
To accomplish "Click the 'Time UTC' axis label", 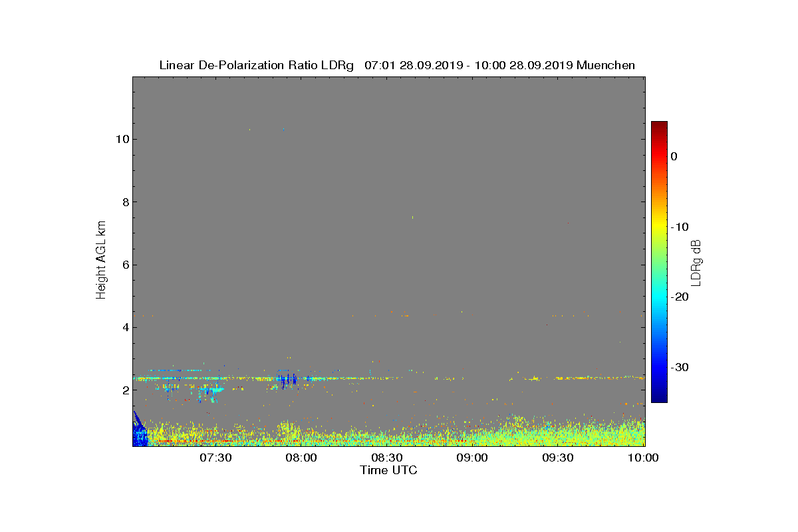I will pyautogui.click(x=388, y=470).
